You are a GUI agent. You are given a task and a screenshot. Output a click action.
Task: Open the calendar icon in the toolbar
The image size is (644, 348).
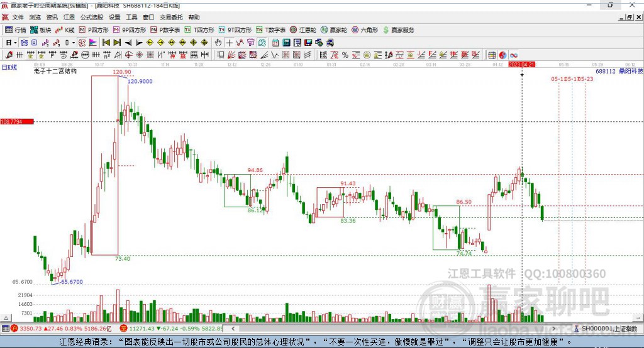coord(275,43)
